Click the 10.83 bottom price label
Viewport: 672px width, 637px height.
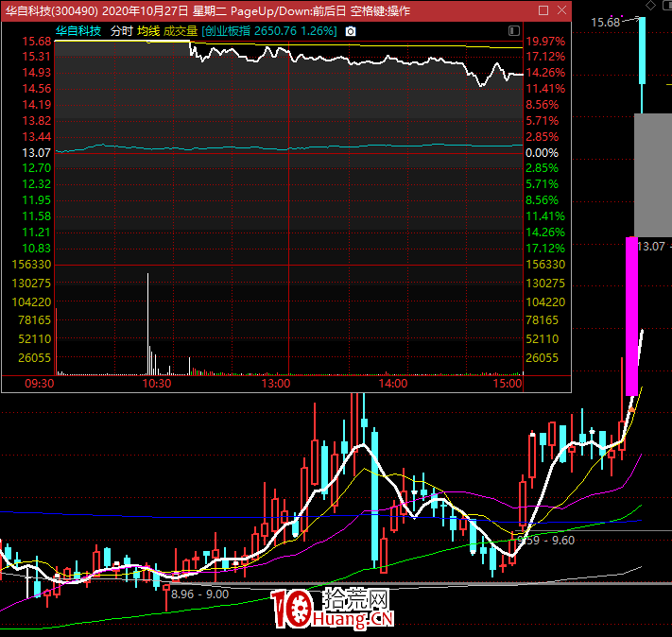37,249
